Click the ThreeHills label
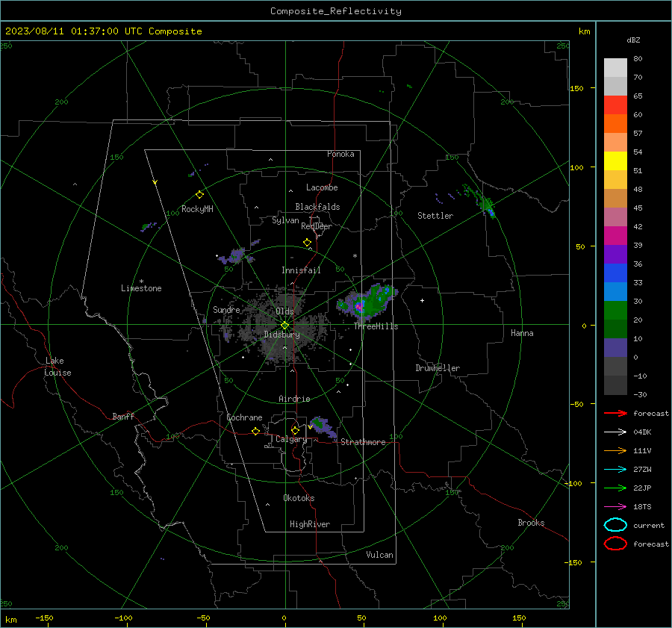Image resolution: width=672 pixels, height=628 pixels. pos(376,326)
